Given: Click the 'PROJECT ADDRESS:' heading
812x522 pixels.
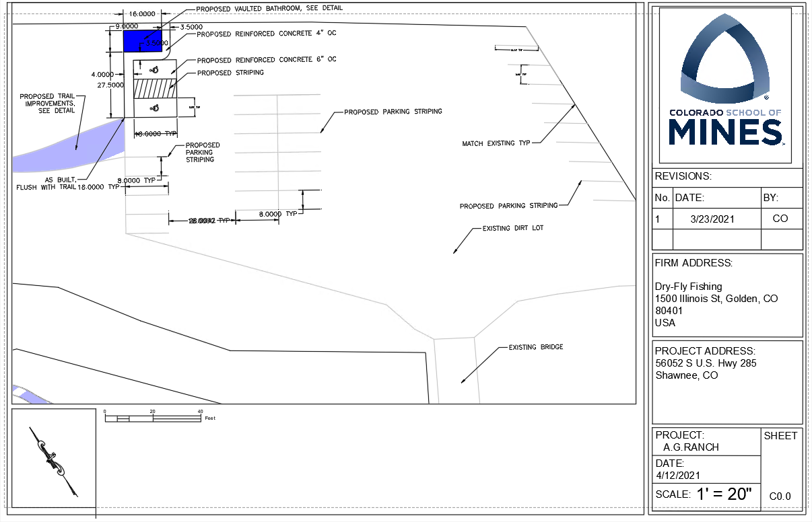Looking at the screenshot, I should tap(706, 351).
